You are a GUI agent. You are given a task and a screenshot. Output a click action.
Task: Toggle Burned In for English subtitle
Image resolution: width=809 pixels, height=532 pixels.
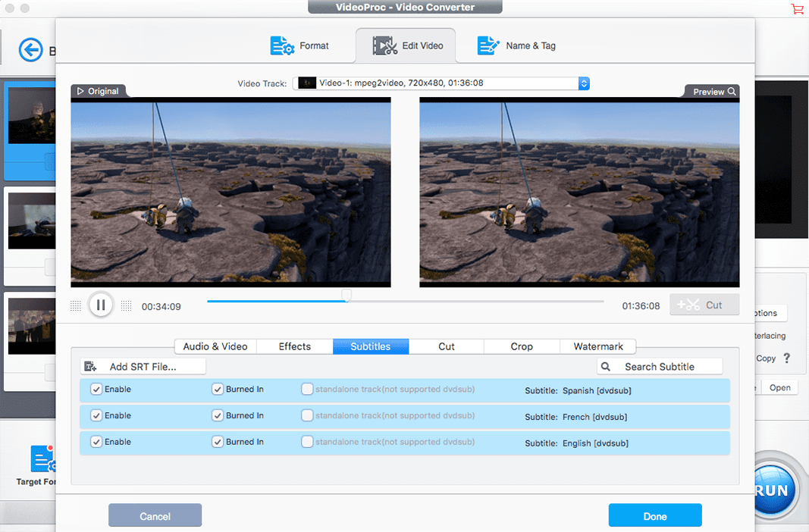coord(217,442)
